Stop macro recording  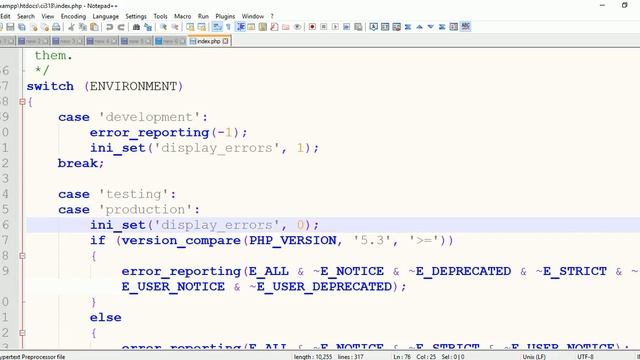pyautogui.click(x=324, y=27)
